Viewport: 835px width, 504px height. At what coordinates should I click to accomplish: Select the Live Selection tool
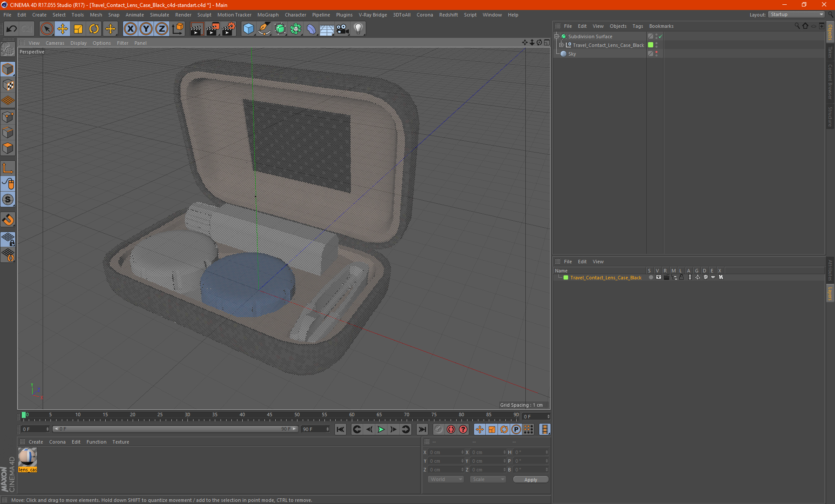pyautogui.click(x=47, y=29)
